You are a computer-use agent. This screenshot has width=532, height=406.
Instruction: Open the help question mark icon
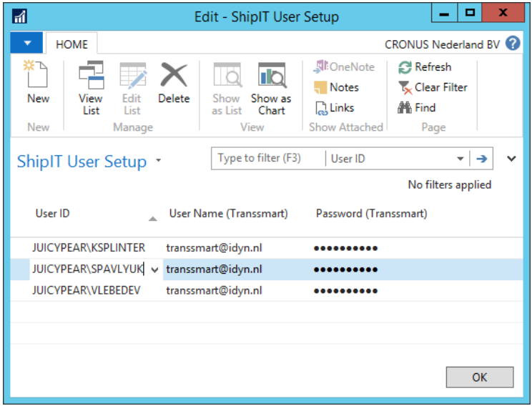click(x=513, y=44)
